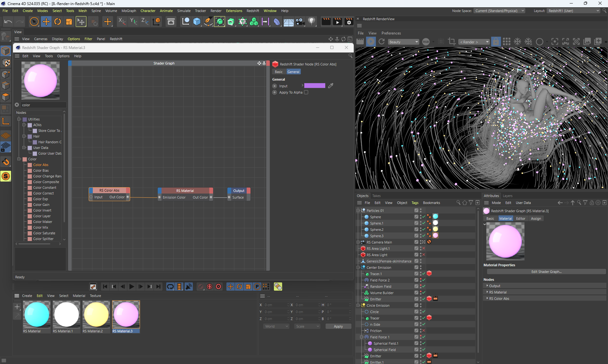This screenshot has width=608, height=364.
Task: Open the World coordinate dropdown
Action: [276, 326]
